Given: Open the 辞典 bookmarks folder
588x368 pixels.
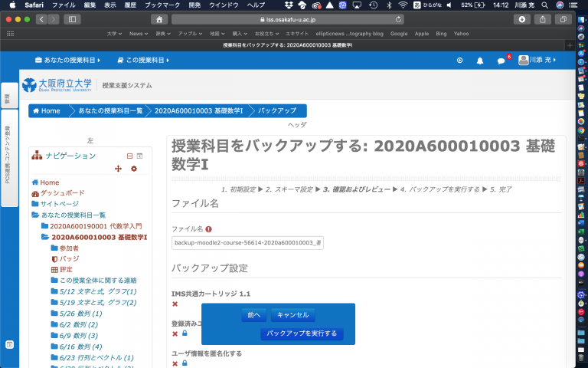Looking at the screenshot, I should 163,34.
